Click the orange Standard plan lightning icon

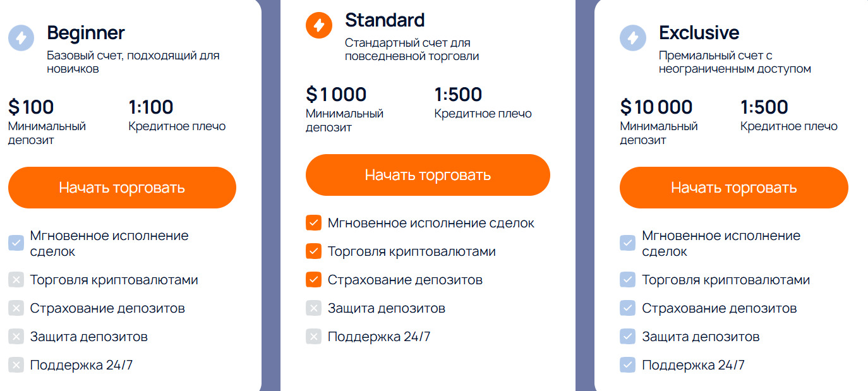(x=319, y=25)
